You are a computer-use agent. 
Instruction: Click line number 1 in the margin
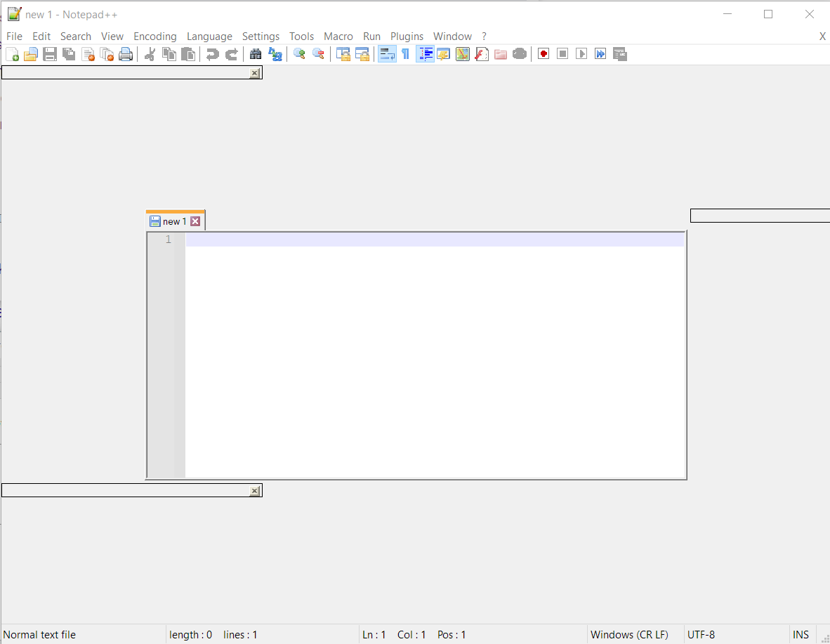(169, 239)
